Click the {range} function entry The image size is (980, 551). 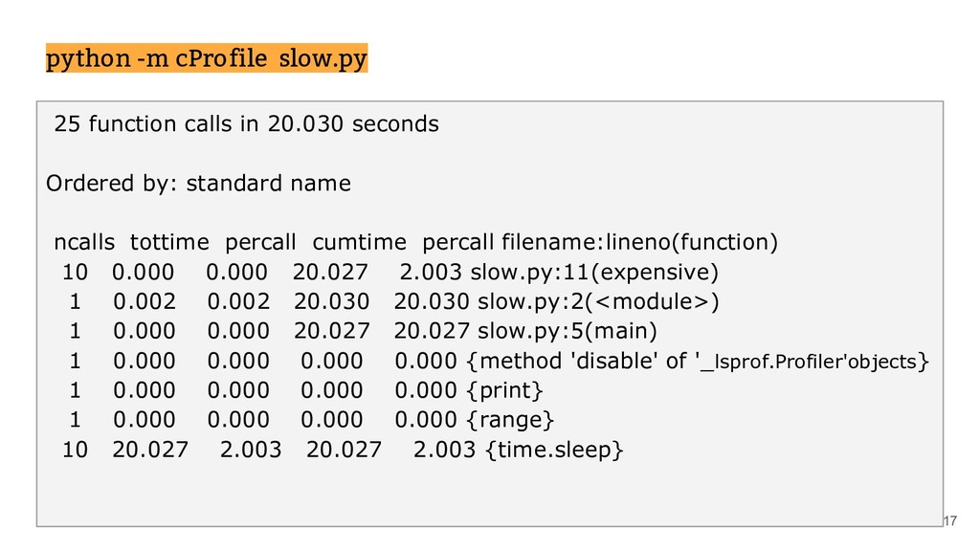(x=510, y=420)
